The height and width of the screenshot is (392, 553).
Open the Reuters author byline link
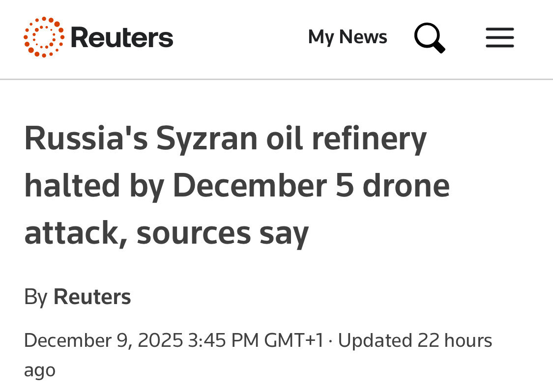(92, 297)
